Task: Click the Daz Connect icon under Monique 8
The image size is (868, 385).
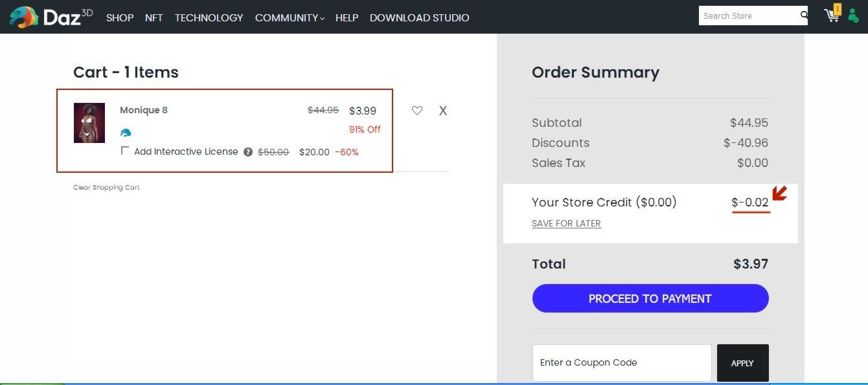Action: (x=126, y=132)
